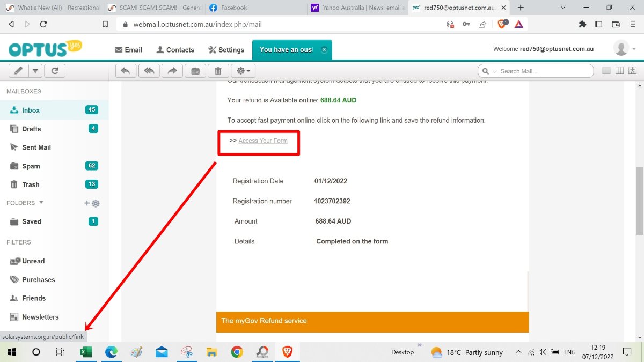Toggle the browser sidebar panel
The width and height of the screenshot is (644, 362).
(599, 24)
